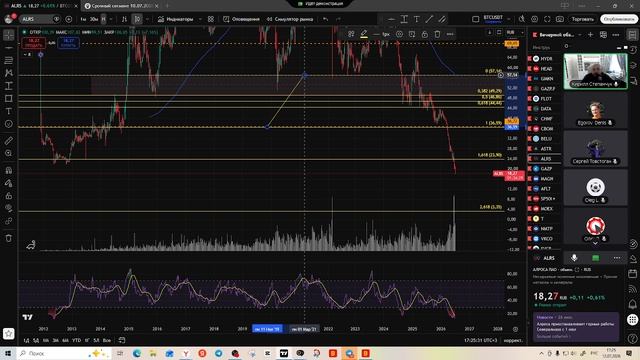Image resolution: width=640 pixels, height=360 pixels.
Task: Open chart settings gear
Action: point(535,19)
